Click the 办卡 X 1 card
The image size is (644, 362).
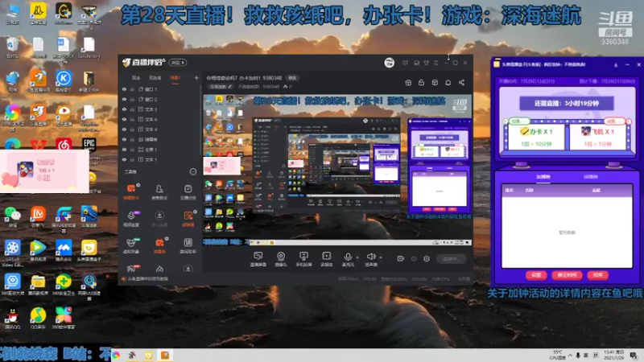[536, 137]
